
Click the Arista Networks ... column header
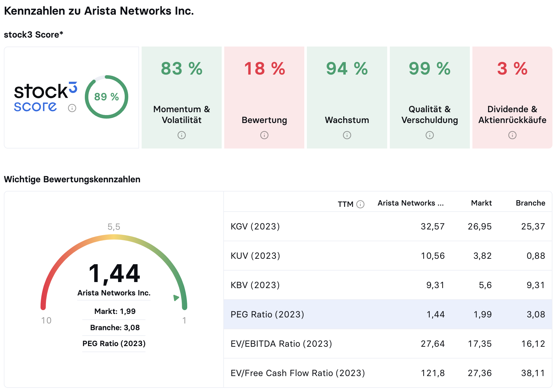[x=411, y=203]
